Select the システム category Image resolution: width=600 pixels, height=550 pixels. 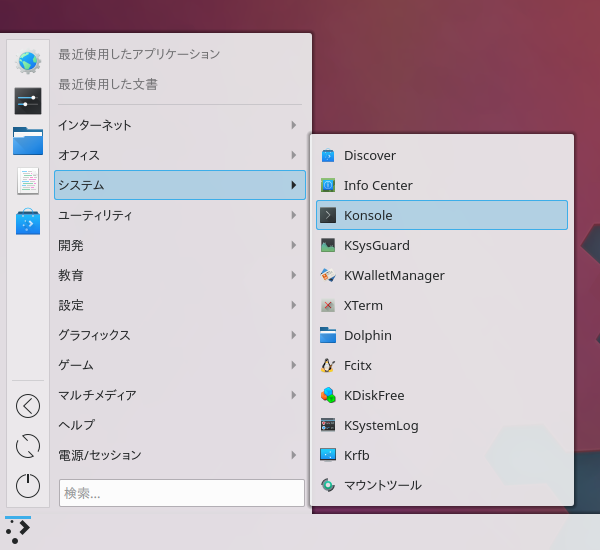click(x=180, y=185)
